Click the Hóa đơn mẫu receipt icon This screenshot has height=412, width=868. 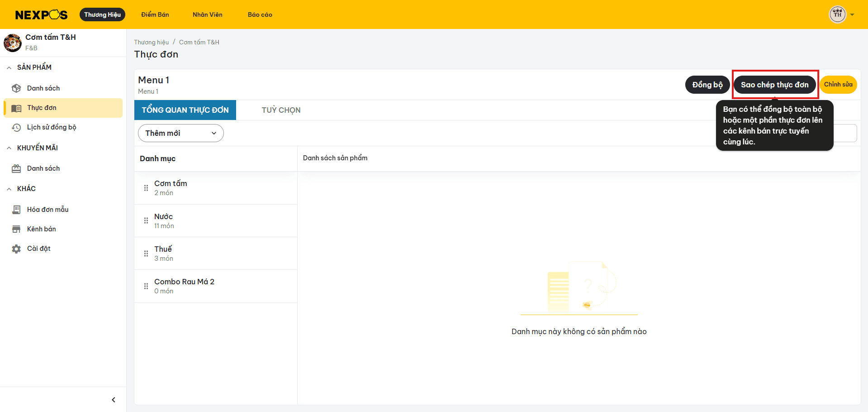[16, 210]
